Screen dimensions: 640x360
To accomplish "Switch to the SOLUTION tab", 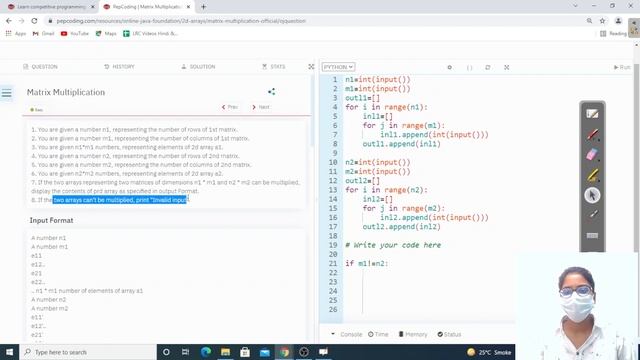I will (198, 67).
